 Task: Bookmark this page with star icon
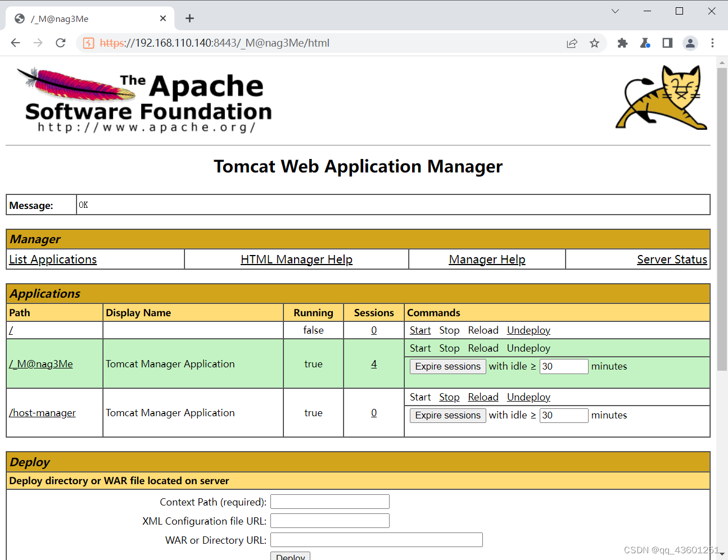point(594,43)
